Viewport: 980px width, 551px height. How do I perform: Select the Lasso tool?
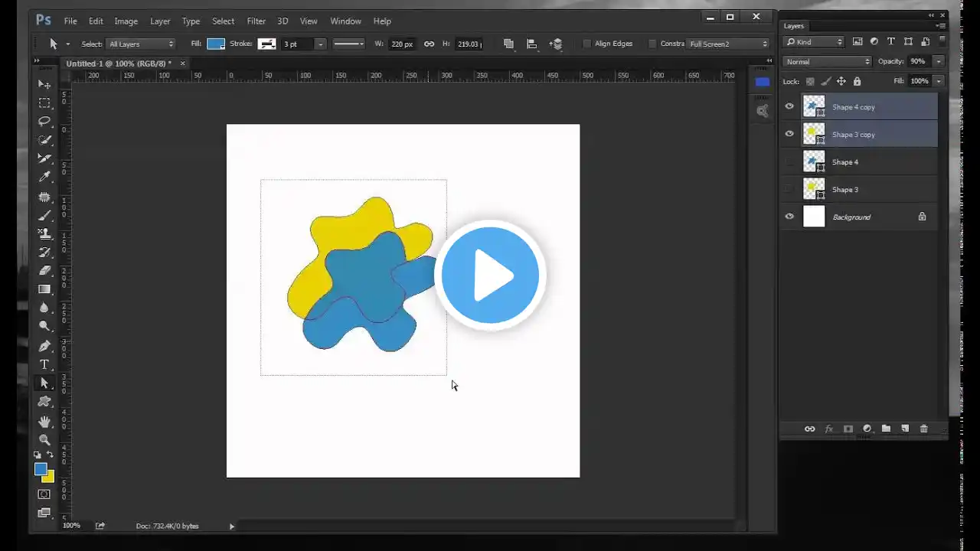tap(44, 121)
